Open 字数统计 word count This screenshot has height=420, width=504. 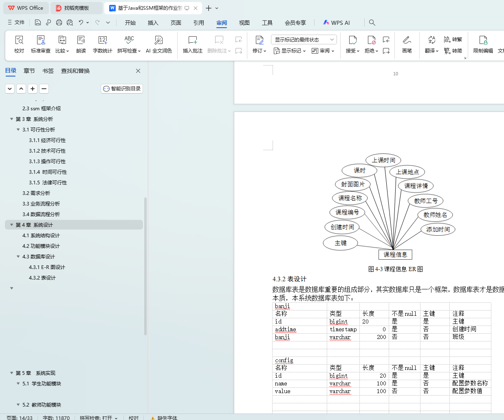coord(103,44)
